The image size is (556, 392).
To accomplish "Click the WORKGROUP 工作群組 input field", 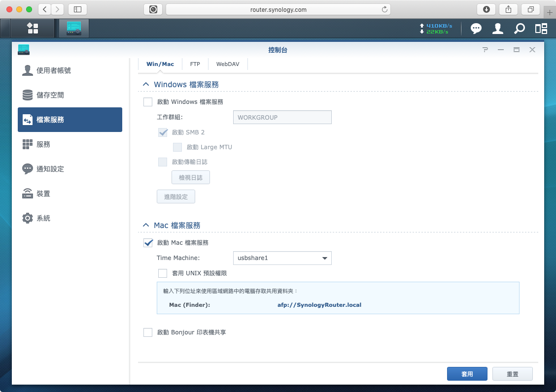I will [x=282, y=117].
